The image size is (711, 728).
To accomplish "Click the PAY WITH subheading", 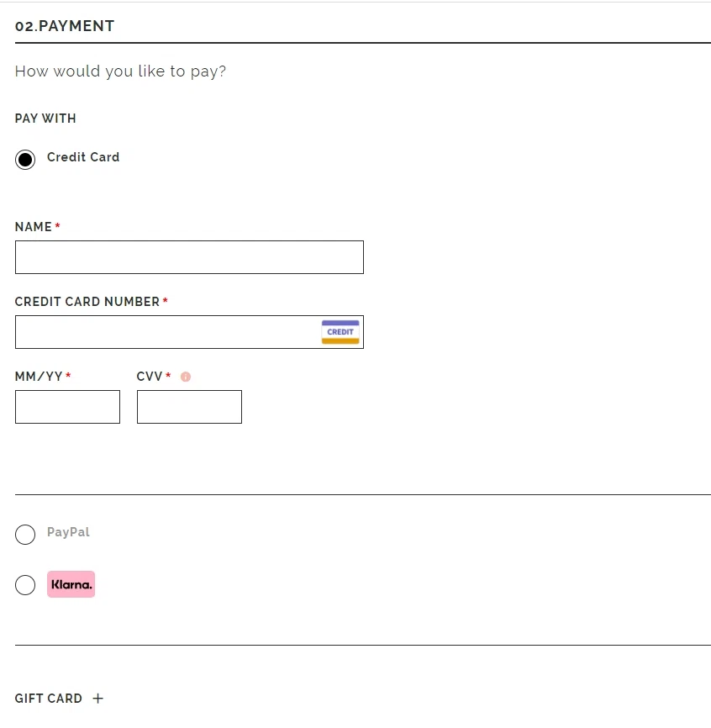I will point(45,119).
